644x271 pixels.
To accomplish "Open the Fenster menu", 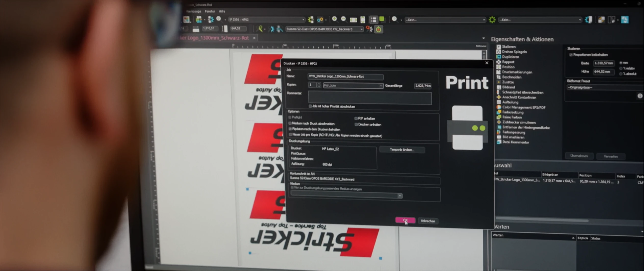I will click(210, 11).
